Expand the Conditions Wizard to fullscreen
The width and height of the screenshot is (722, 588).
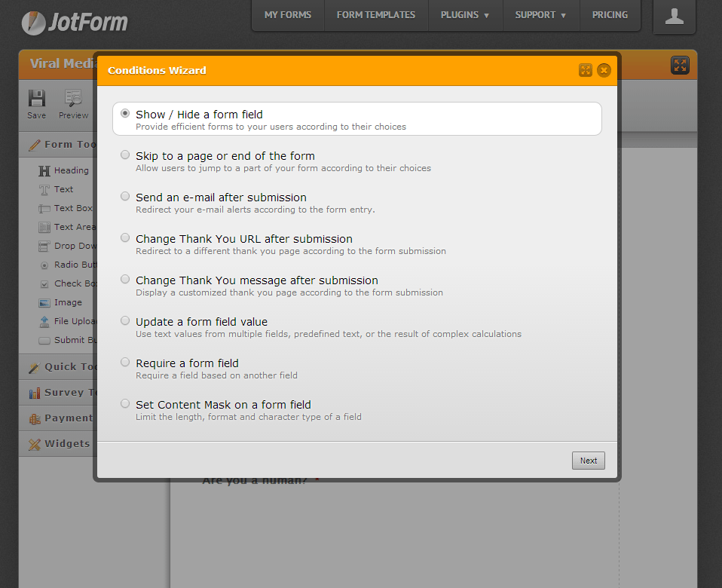pyautogui.click(x=586, y=70)
